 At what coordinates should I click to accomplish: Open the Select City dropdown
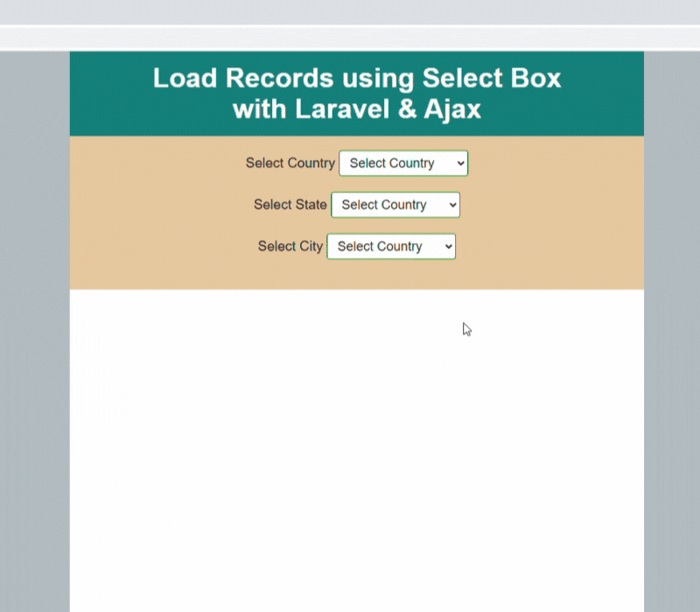[391, 247]
